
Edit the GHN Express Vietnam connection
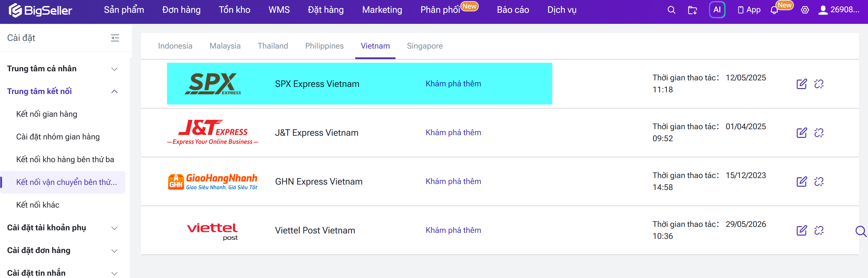(802, 182)
